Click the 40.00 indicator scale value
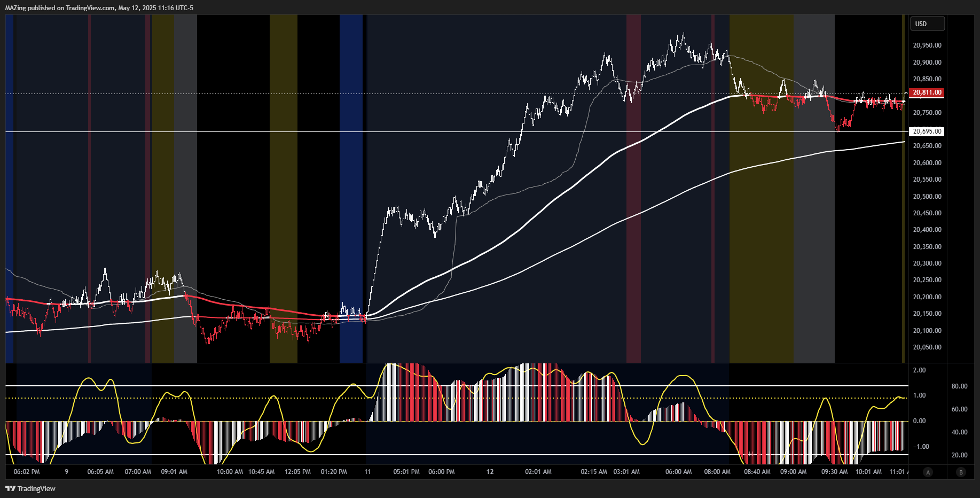 pyautogui.click(x=960, y=432)
